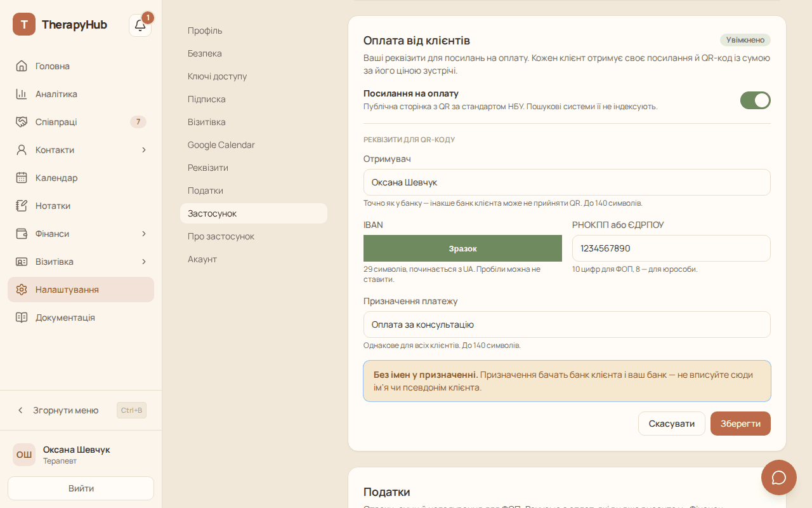This screenshot has width=812, height=508.
Task: Open the Акаунт settings section
Action: 254,259
